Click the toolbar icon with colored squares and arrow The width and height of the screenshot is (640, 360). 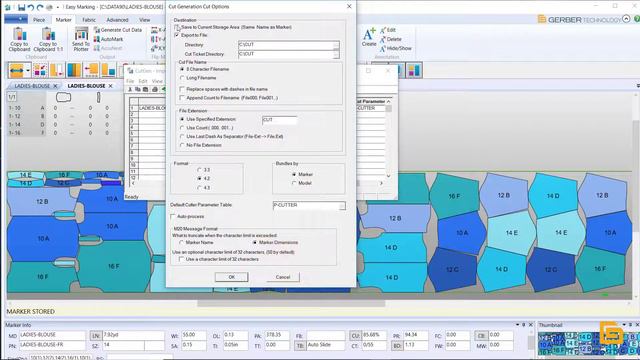(40, 70)
